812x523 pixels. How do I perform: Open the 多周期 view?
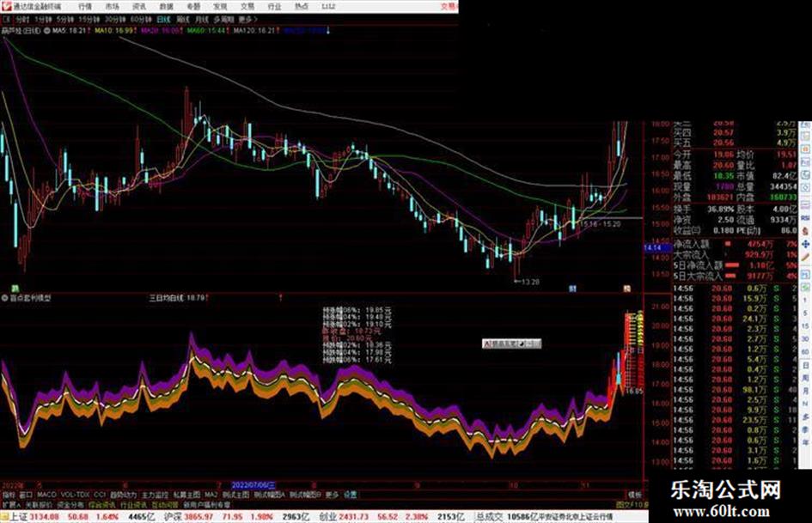pyautogui.click(x=223, y=19)
